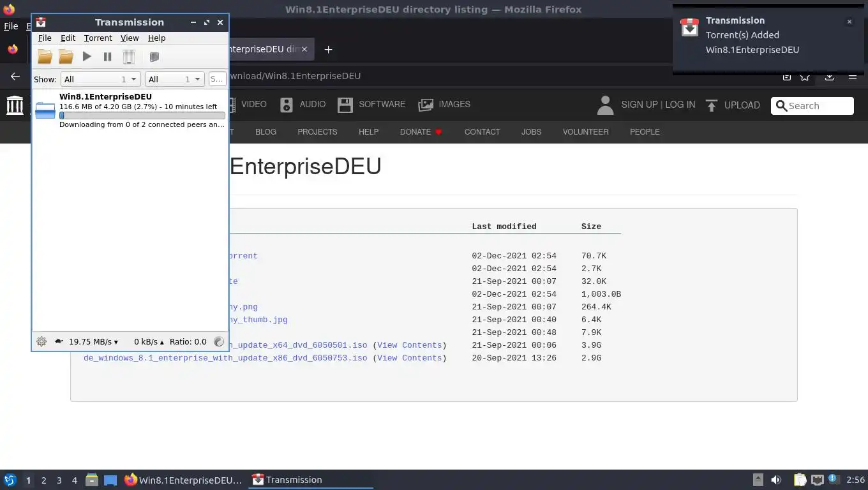Open the IMAGES section
This screenshot has width=868, height=490.
[444, 105]
